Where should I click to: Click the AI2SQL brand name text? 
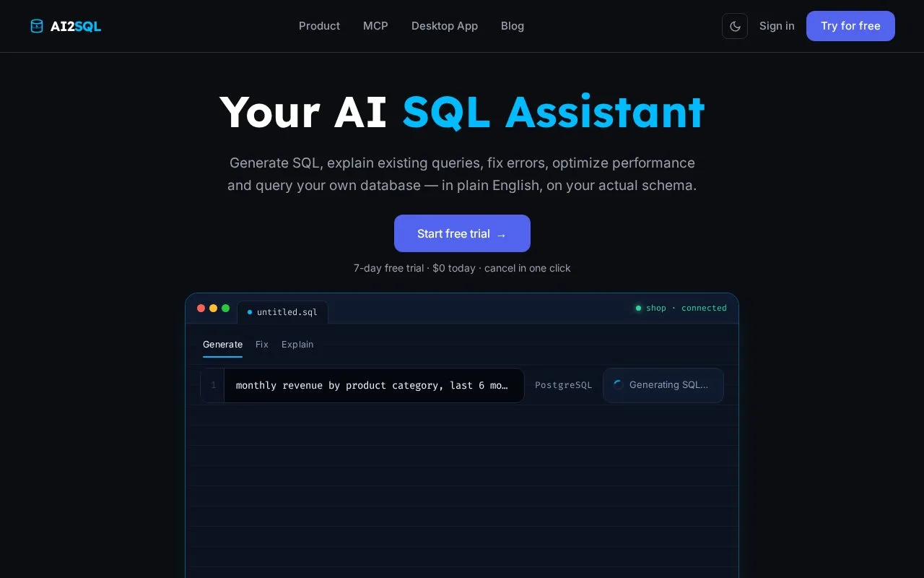76,27
